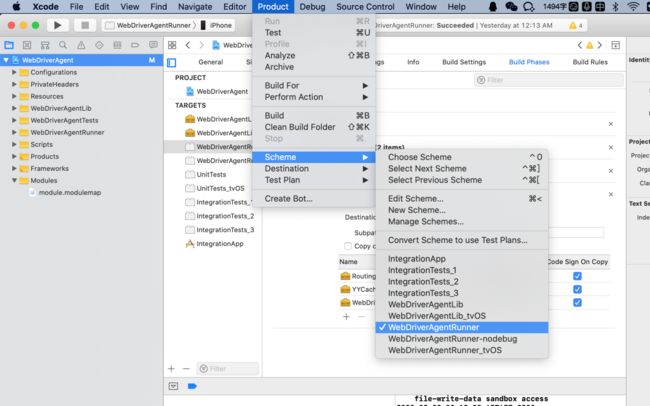
Task: Click the blue breakpoint toggle icon
Action: (x=192, y=386)
